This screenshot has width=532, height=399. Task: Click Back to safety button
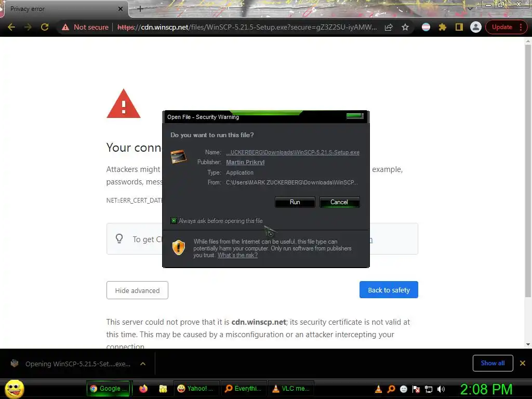coord(389,290)
